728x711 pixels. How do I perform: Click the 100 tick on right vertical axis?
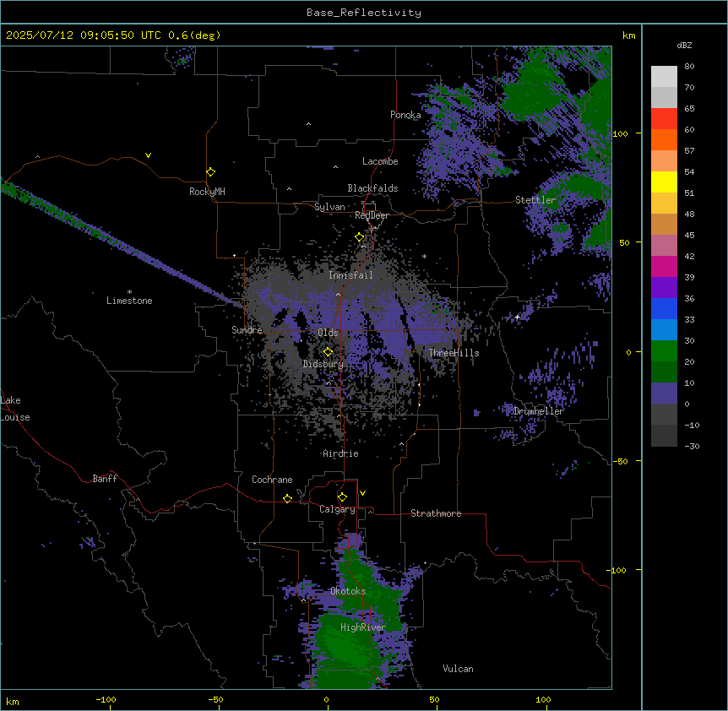pos(620,133)
